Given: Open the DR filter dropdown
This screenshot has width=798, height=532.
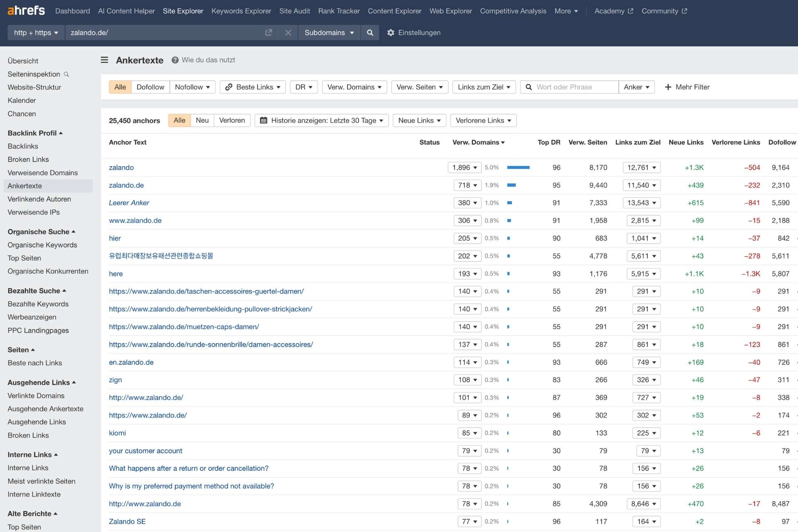Looking at the screenshot, I should pyautogui.click(x=304, y=87).
